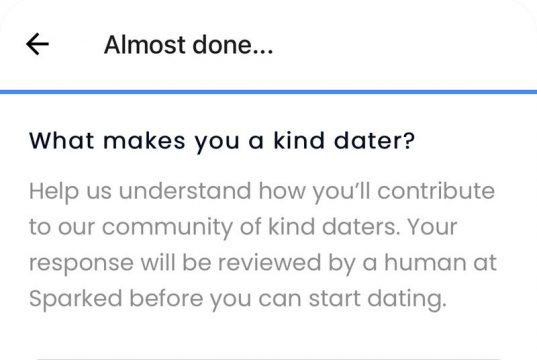This screenshot has width=537, height=360.
Task: Click the word "kind" in the bold heading
Action: pyautogui.click(x=299, y=140)
